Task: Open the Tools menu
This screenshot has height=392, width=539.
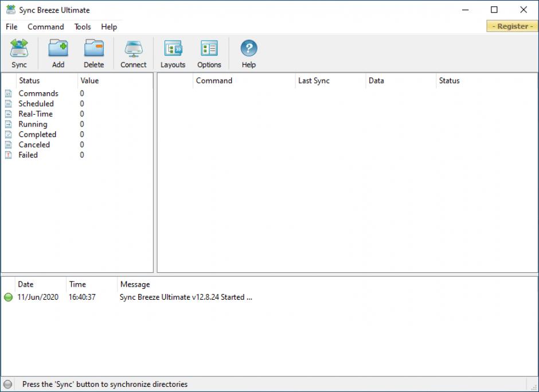Action: point(83,27)
